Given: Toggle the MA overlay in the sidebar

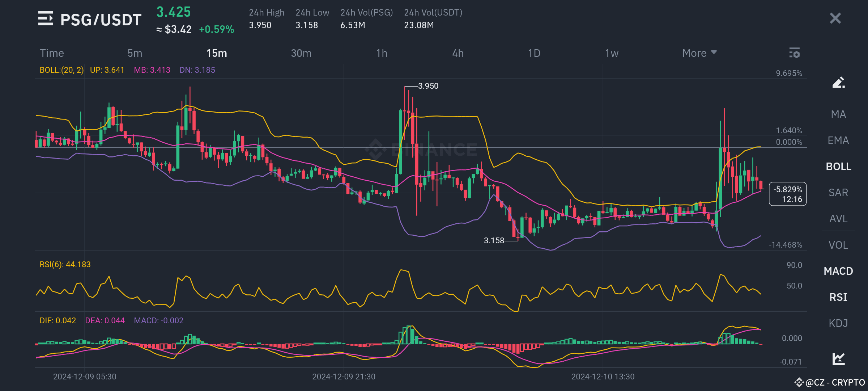Looking at the screenshot, I should tap(838, 114).
